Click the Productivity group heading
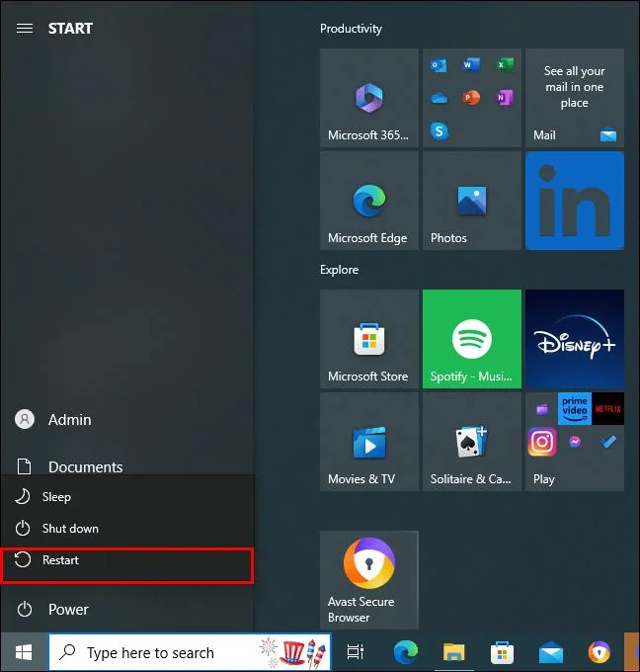 (x=351, y=29)
